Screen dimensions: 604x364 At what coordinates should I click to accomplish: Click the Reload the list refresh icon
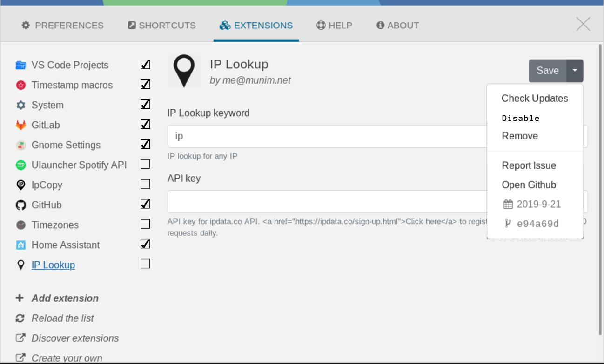[19, 318]
